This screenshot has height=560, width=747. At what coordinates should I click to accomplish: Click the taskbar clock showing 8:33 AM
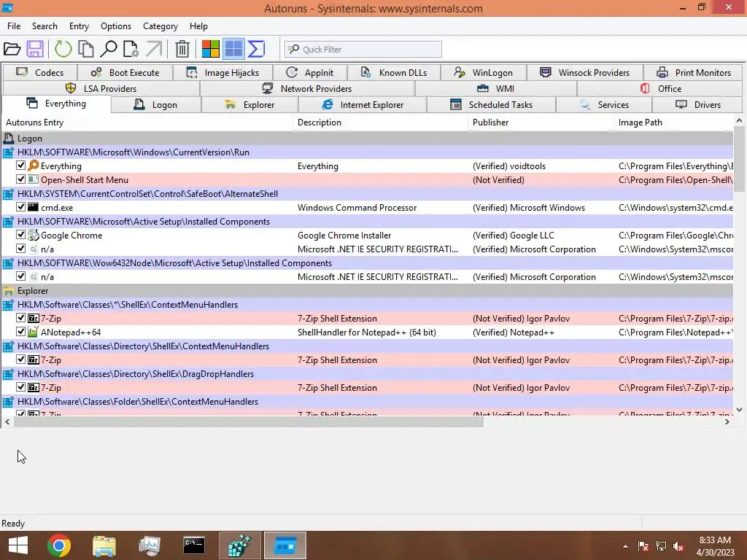(x=715, y=546)
